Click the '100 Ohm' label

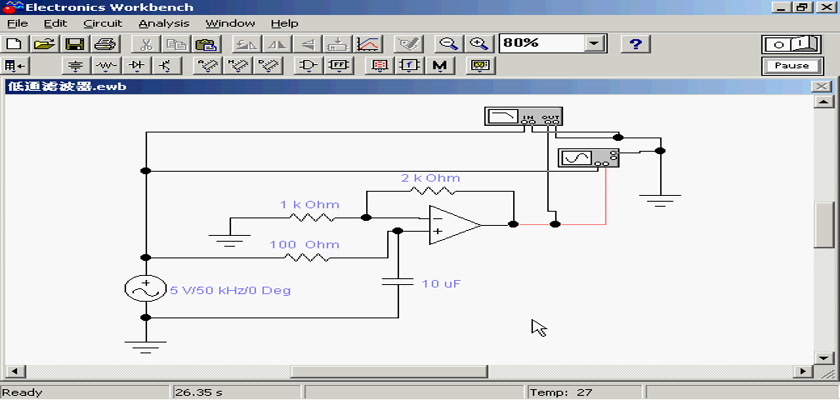click(304, 244)
